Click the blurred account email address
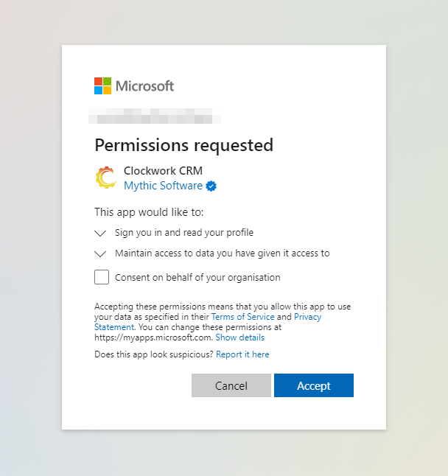Image resolution: width=448 pixels, height=476 pixels. tap(155, 116)
